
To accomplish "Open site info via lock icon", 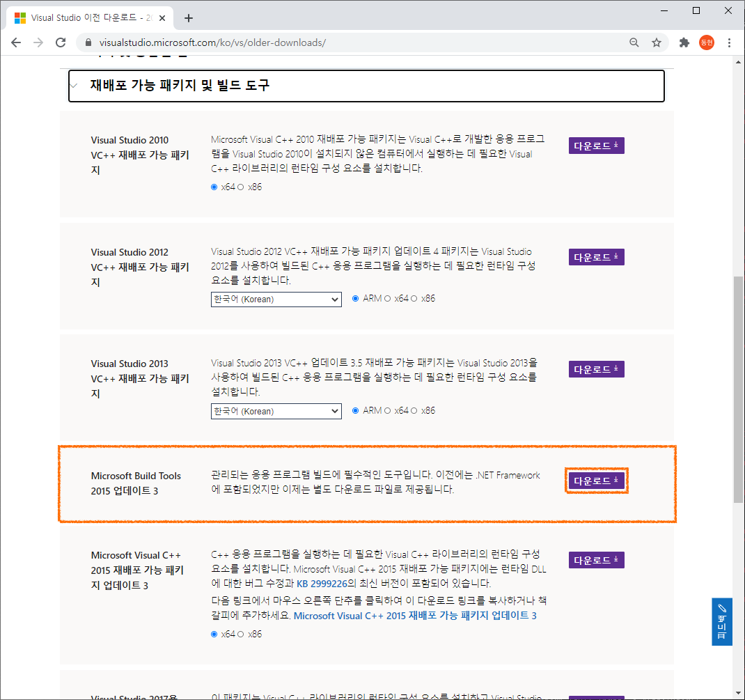I will 88,42.
